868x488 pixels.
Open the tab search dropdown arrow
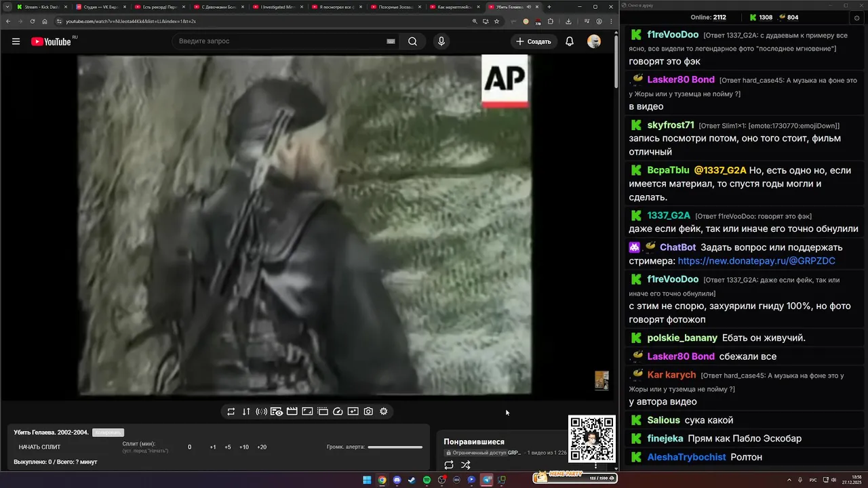tap(7, 7)
